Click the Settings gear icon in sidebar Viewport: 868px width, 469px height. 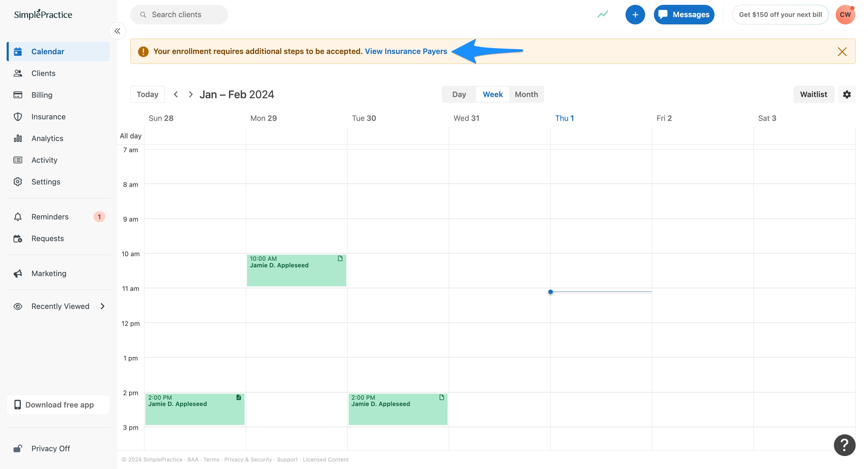[18, 182]
